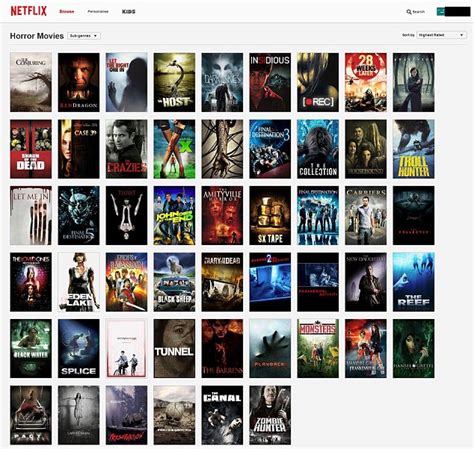The width and height of the screenshot is (474, 449).
Task: Open the Hansel & Gretel poster
Action: pos(414,349)
